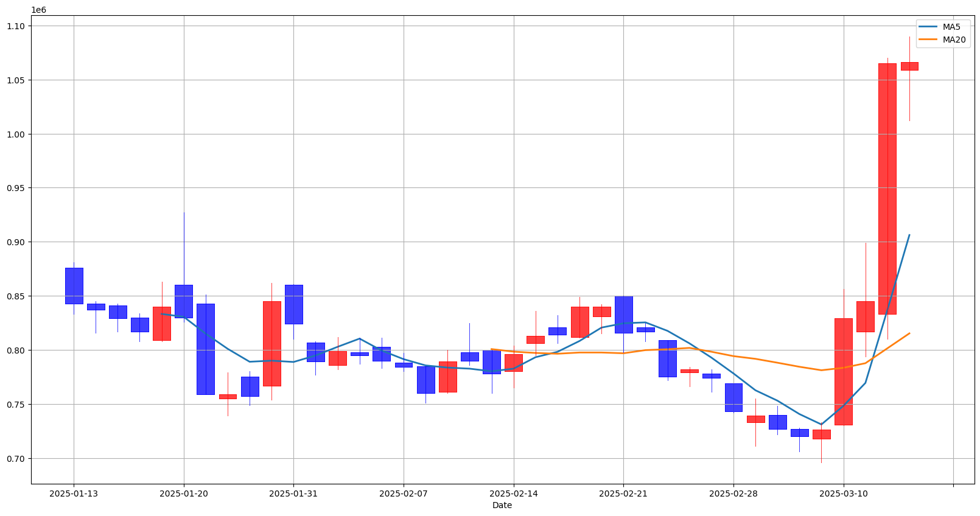Click the 1e6 scale offset text
The width and height of the screenshot is (980, 516).
point(38,10)
